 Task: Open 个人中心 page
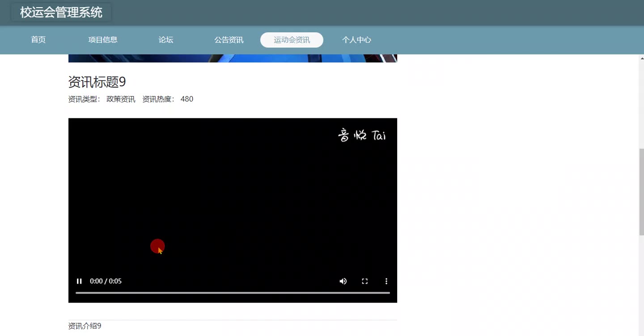(x=356, y=40)
